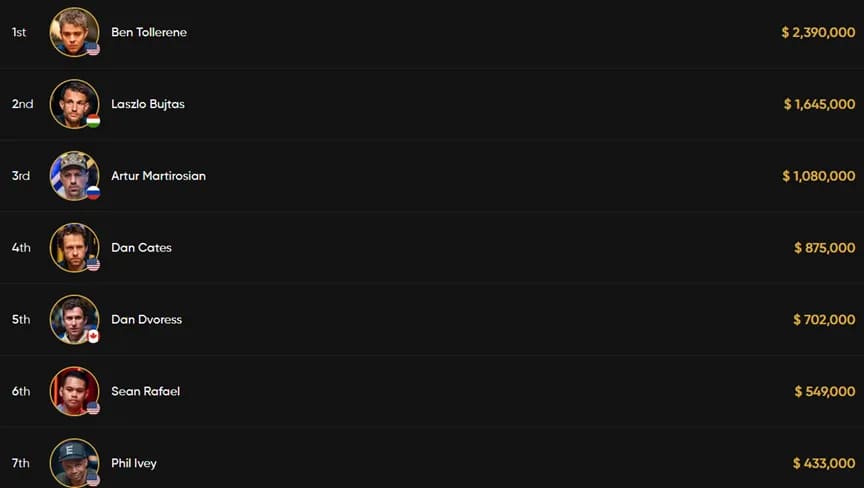Viewport: 864px width, 488px height.
Task: Open the Ben Tollerene name link
Action: pos(149,32)
